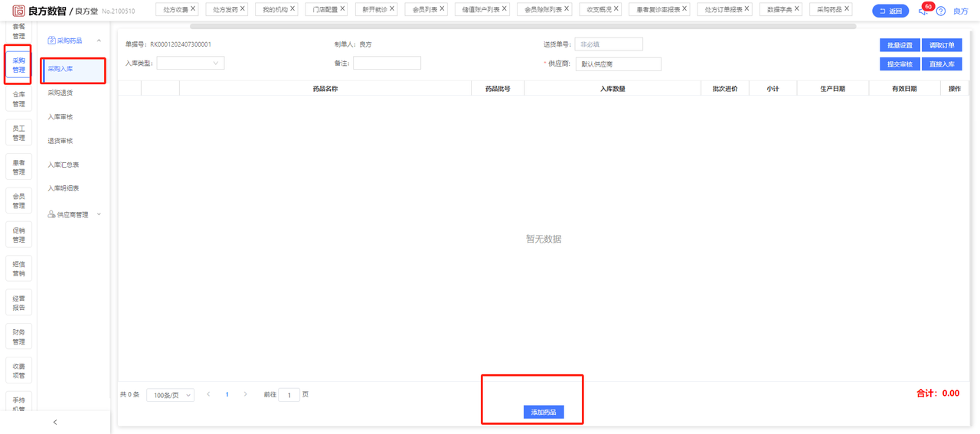
Task: Click the 药品名称 column header
Action: (325, 89)
